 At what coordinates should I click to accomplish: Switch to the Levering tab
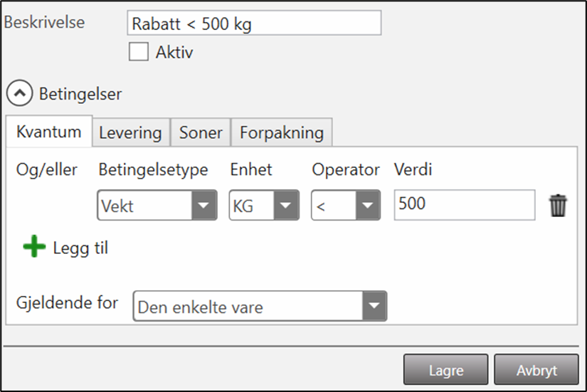coord(130,132)
